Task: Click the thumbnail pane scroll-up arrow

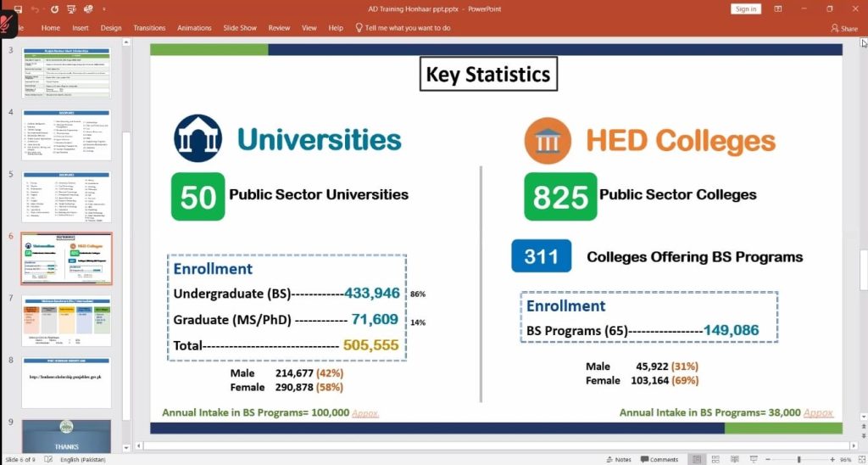Action: (126, 42)
